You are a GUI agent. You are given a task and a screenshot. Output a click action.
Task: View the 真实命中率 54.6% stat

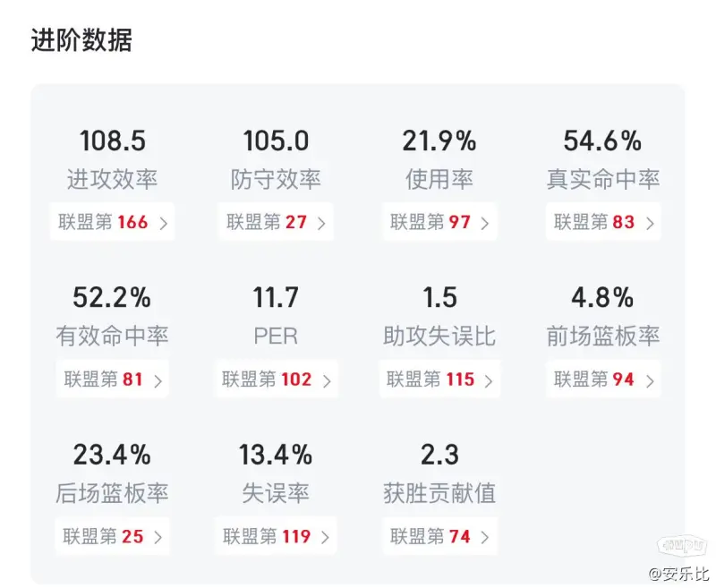click(602, 141)
